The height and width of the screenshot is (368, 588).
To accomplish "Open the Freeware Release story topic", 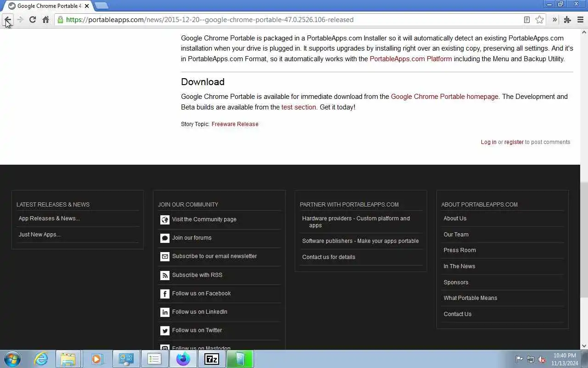I will click(x=235, y=124).
